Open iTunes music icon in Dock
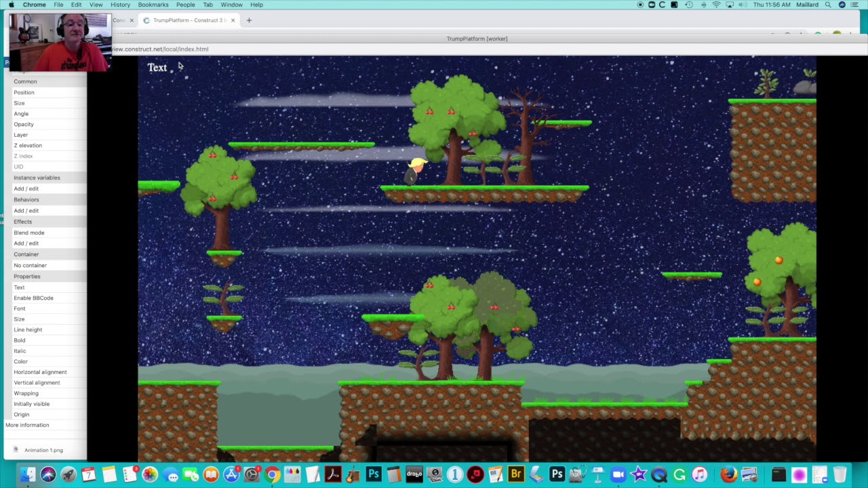 699,474
